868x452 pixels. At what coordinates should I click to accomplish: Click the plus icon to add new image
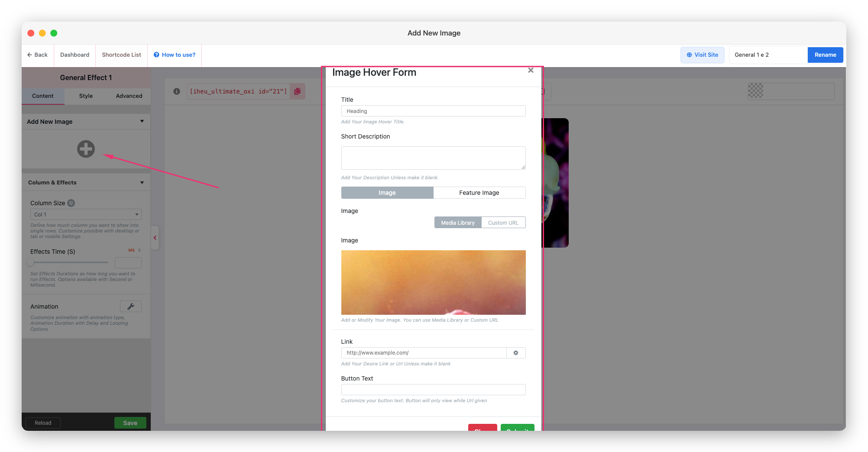(86, 149)
